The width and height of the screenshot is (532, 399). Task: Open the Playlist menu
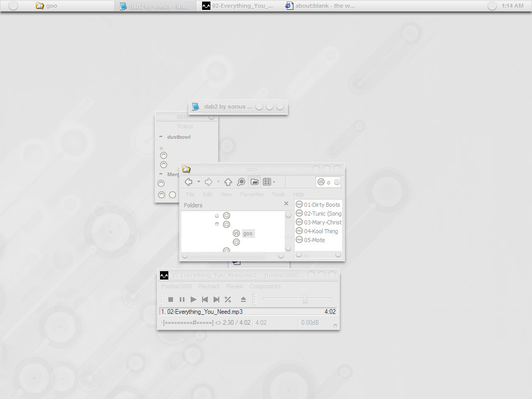pos(235,286)
